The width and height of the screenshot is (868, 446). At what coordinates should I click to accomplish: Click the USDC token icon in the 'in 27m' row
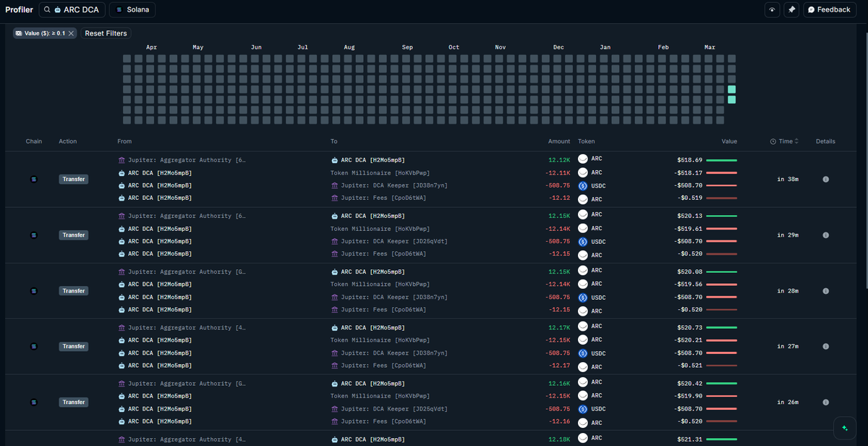click(x=583, y=353)
